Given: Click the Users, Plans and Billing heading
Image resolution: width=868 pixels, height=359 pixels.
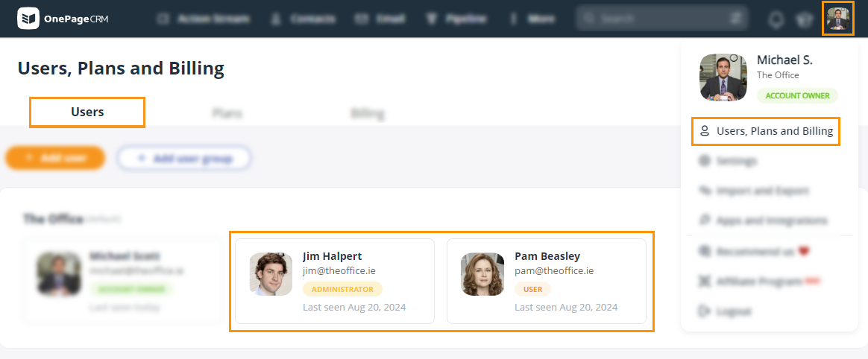Looking at the screenshot, I should click(x=122, y=69).
